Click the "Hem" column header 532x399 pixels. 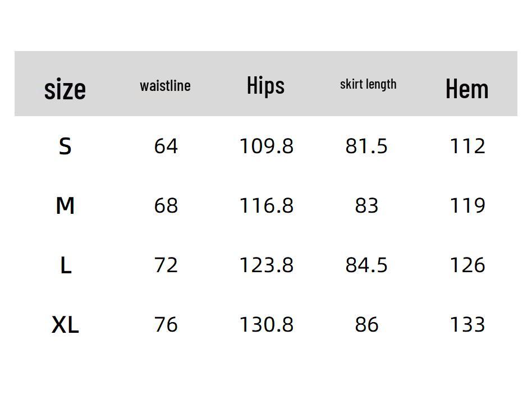tap(467, 89)
